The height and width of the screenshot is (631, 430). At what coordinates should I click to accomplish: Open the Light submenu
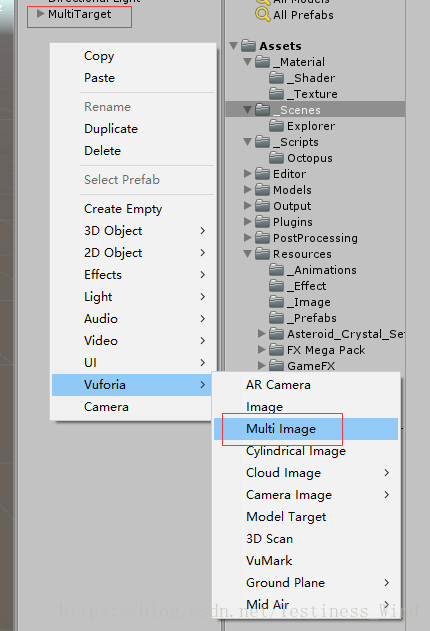(132, 297)
